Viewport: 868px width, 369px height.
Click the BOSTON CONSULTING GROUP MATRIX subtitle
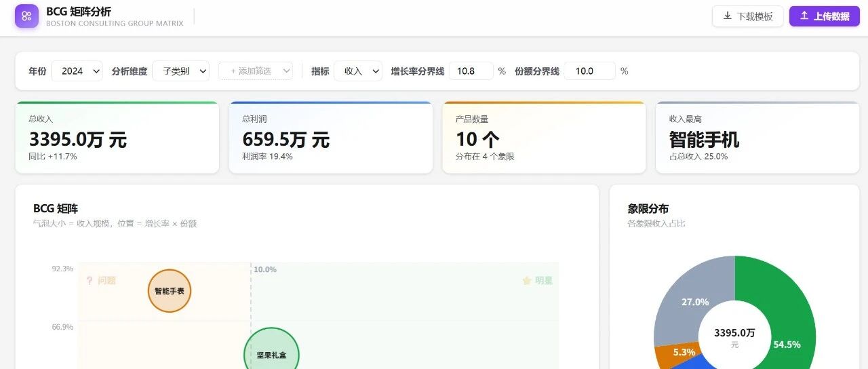pos(115,23)
